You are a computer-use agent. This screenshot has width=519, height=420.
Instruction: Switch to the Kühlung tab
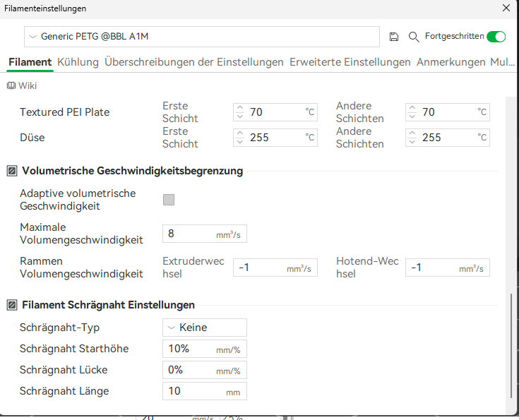tap(78, 62)
